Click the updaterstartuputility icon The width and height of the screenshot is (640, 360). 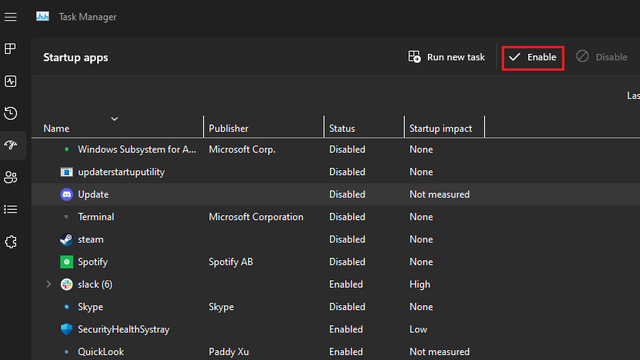point(67,172)
